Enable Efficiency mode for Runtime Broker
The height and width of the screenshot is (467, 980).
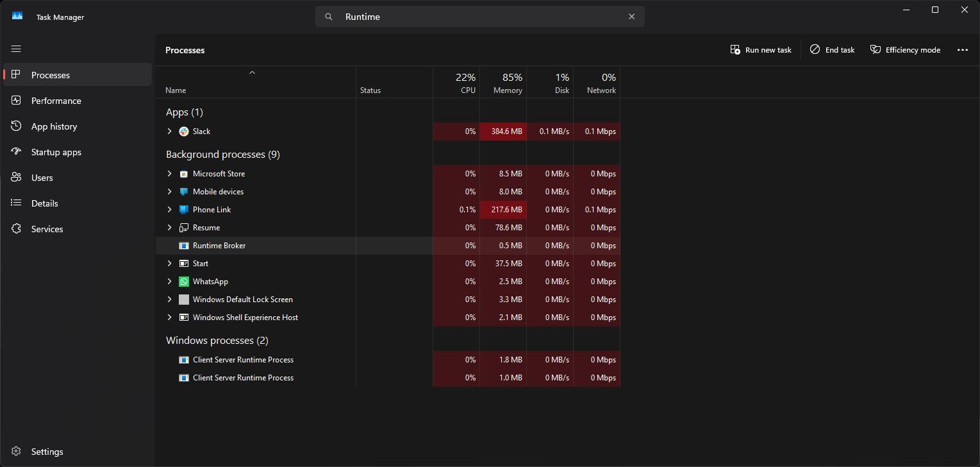905,49
